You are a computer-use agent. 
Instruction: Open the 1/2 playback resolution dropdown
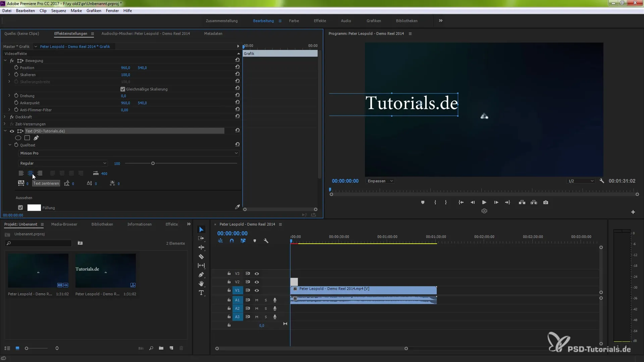581,181
